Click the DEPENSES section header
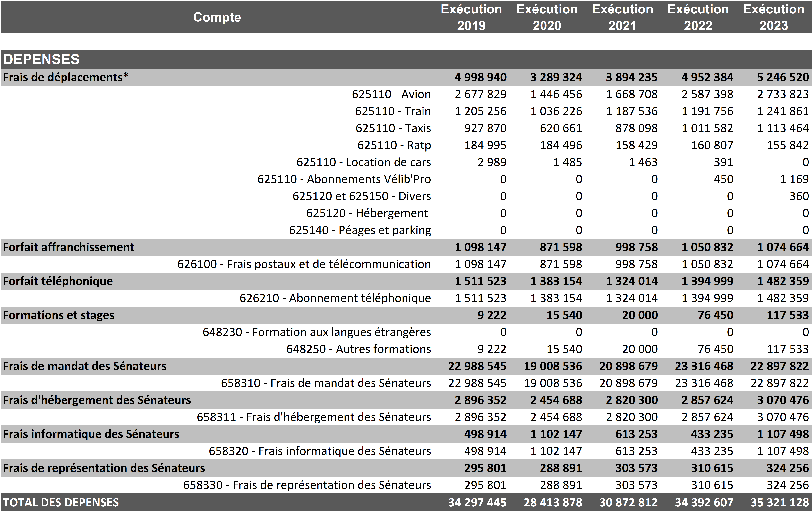The image size is (812, 511). click(x=41, y=59)
